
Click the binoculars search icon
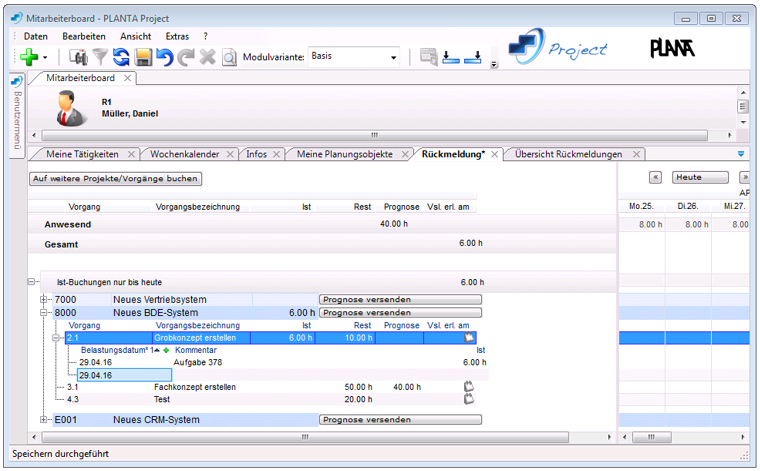(x=78, y=57)
